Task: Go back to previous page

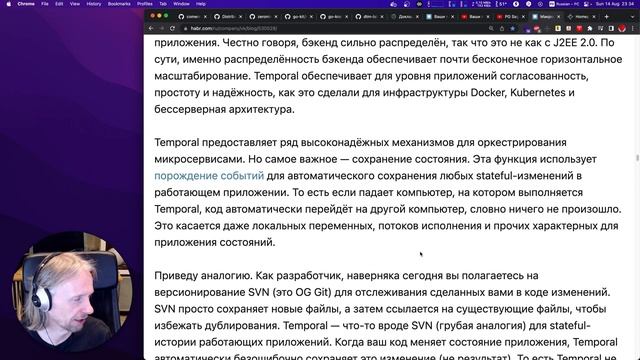Action: click(x=151, y=28)
